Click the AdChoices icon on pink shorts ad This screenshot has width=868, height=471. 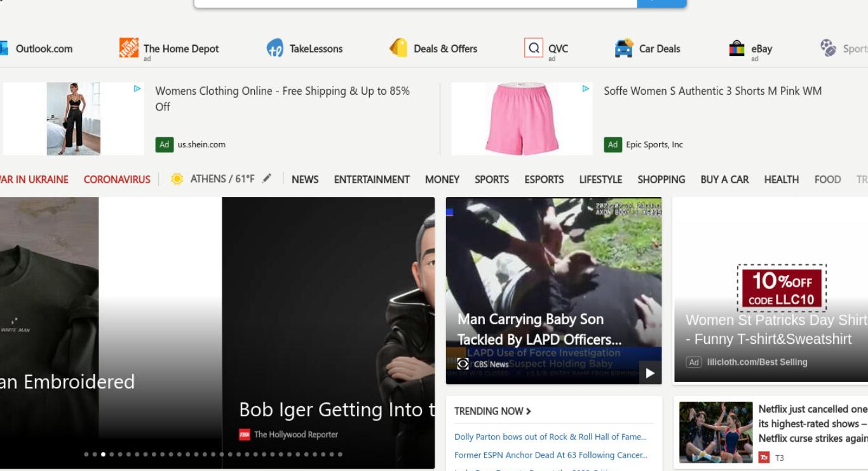point(586,89)
